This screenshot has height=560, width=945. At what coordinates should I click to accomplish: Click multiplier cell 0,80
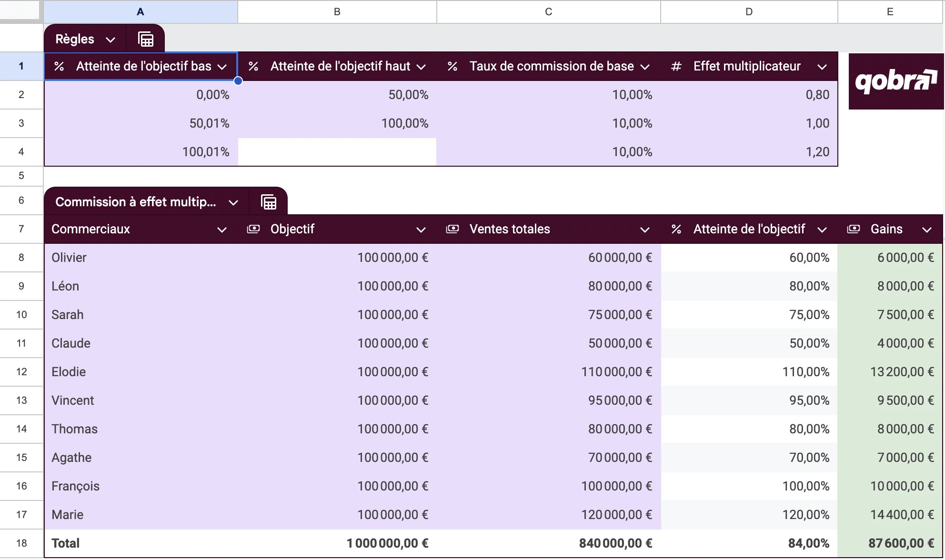[749, 95]
